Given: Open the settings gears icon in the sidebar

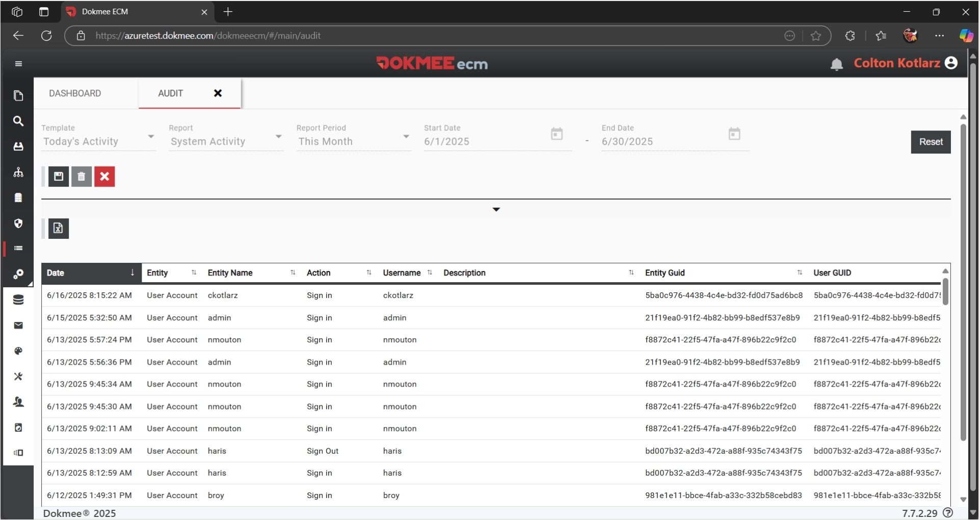Looking at the screenshot, I should (x=18, y=274).
